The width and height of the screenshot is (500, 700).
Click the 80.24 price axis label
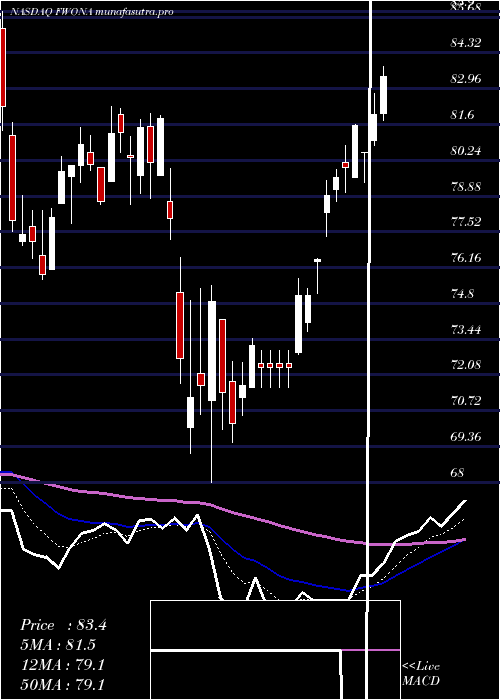[x=466, y=150]
